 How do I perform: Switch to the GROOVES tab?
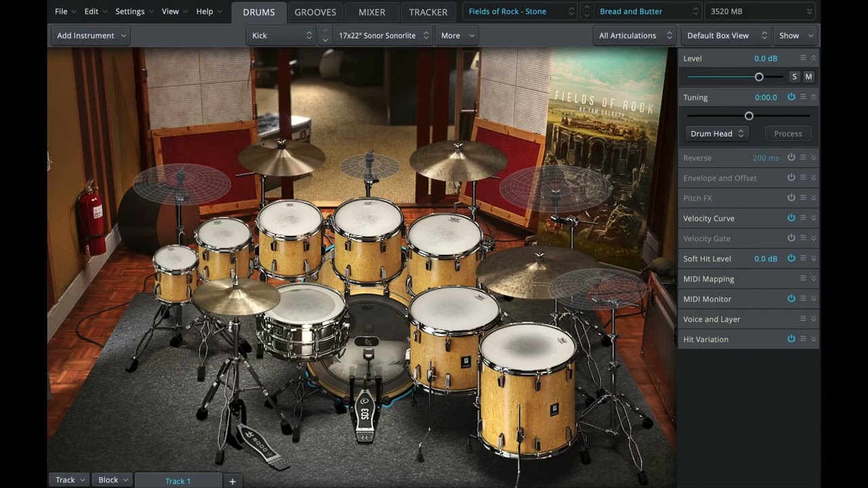click(x=315, y=12)
